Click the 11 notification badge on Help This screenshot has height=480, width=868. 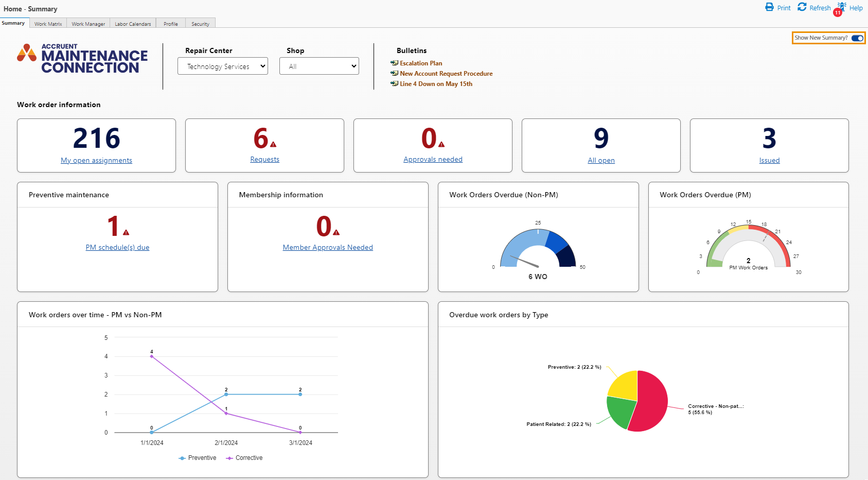[837, 12]
